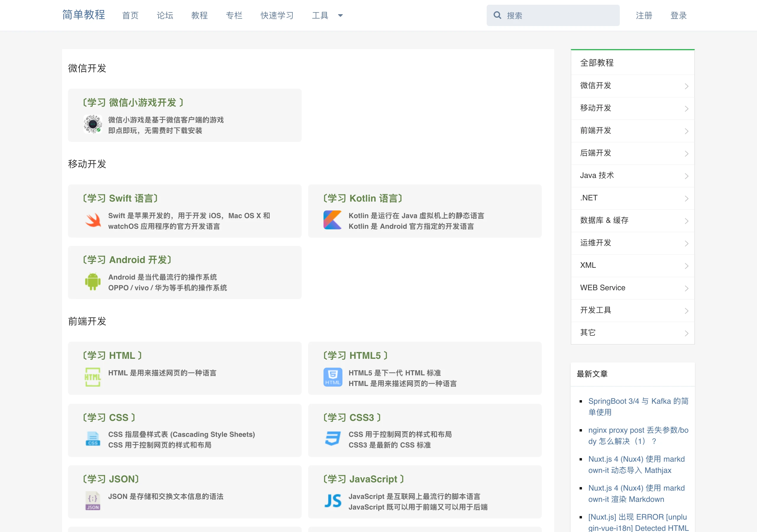Open the 专栏 navigation item
The image size is (757, 532).
pyautogui.click(x=234, y=15)
